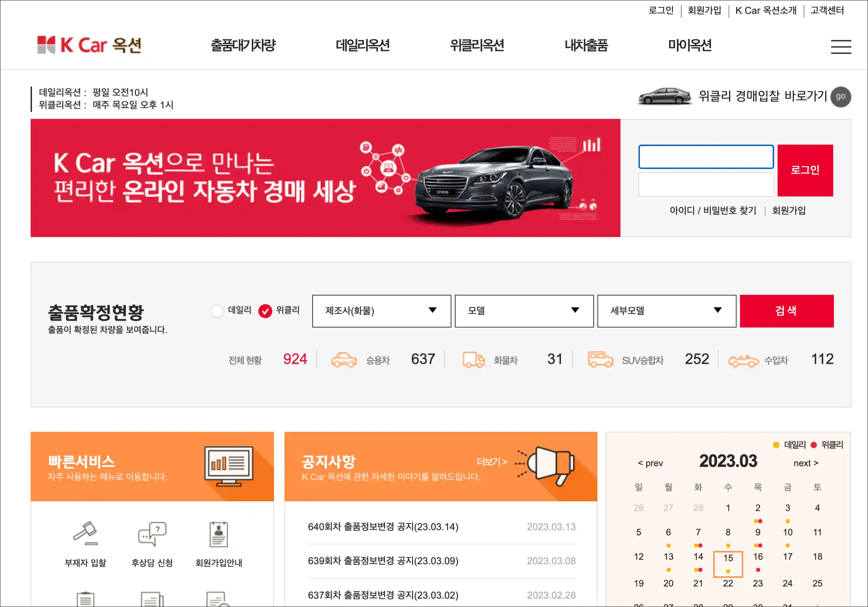868x607 pixels.
Task: Open the 내차출품 menu
Action: tap(586, 45)
